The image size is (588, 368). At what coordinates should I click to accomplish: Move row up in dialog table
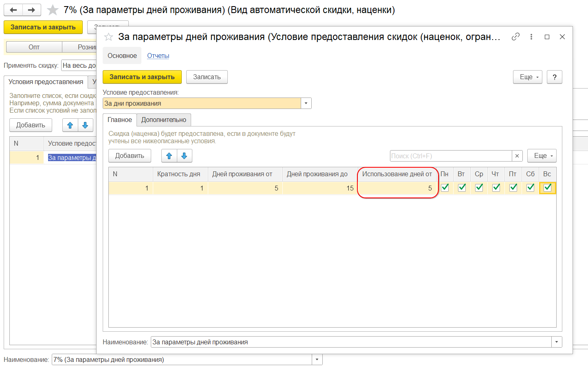pyautogui.click(x=169, y=156)
